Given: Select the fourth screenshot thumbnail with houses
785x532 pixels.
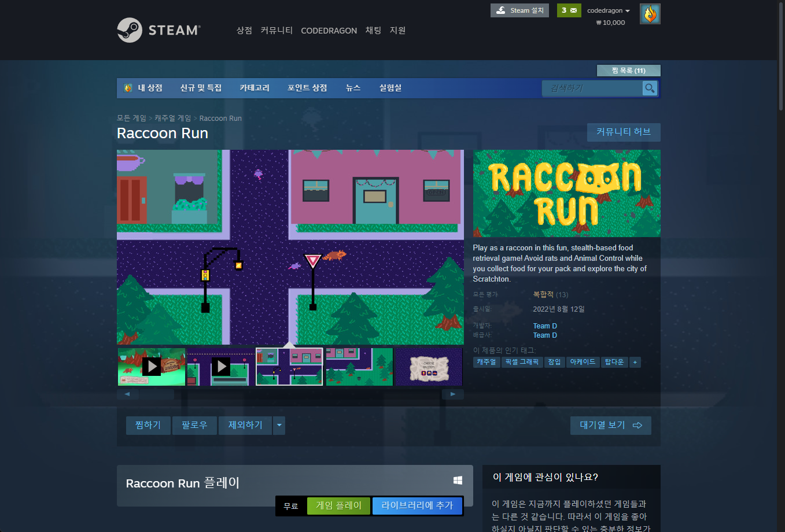Looking at the screenshot, I should pyautogui.click(x=359, y=367).
